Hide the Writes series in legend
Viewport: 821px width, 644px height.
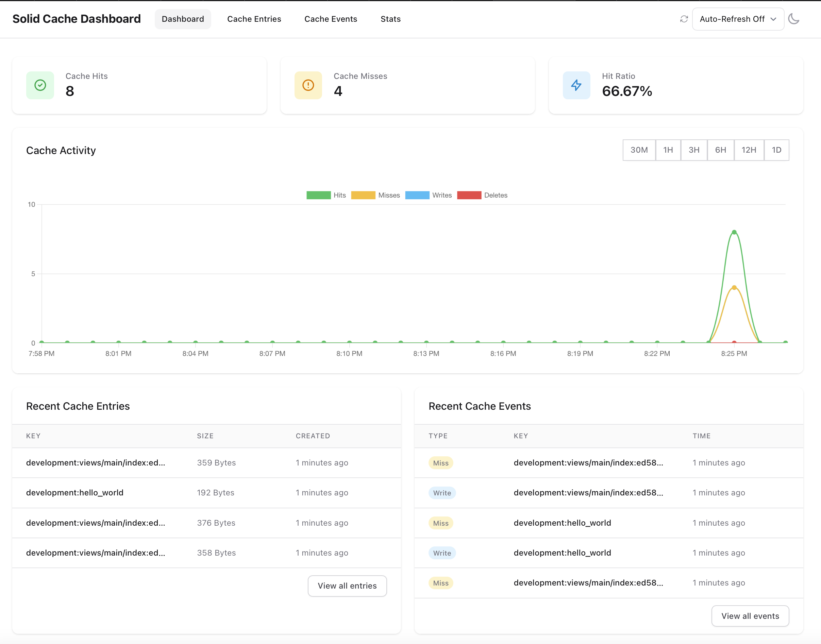point(417,195)
